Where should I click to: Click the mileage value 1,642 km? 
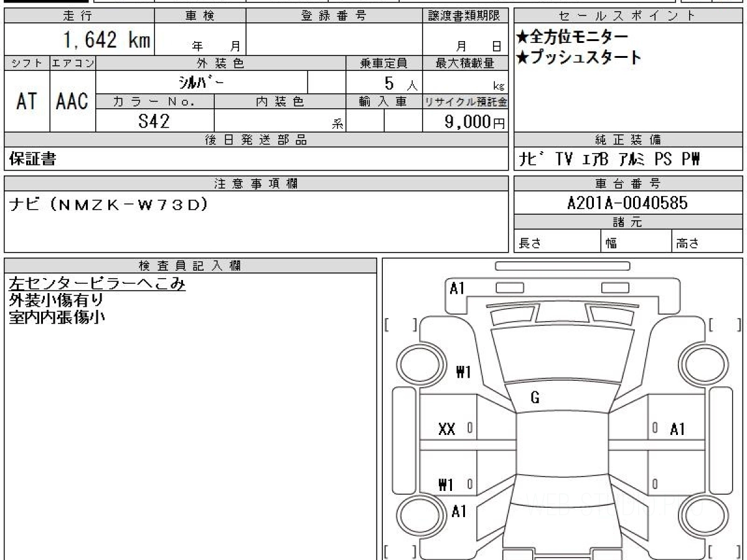coord(106,40)
